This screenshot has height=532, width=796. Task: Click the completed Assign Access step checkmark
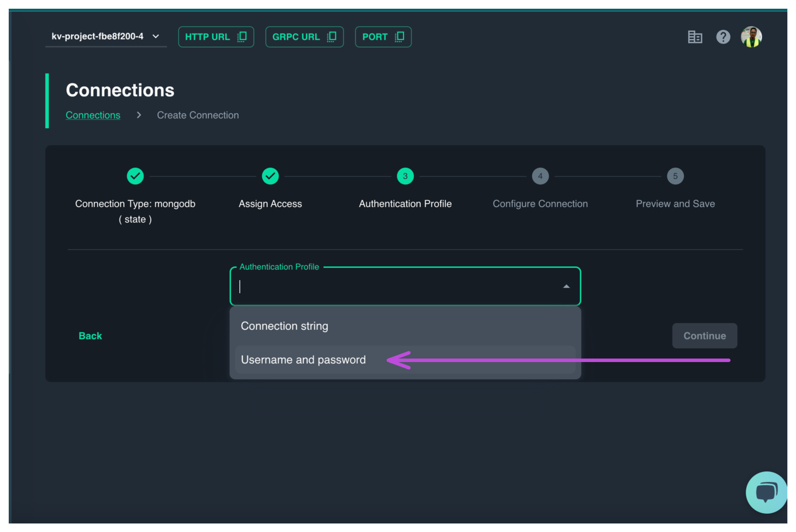coord(270,176)
